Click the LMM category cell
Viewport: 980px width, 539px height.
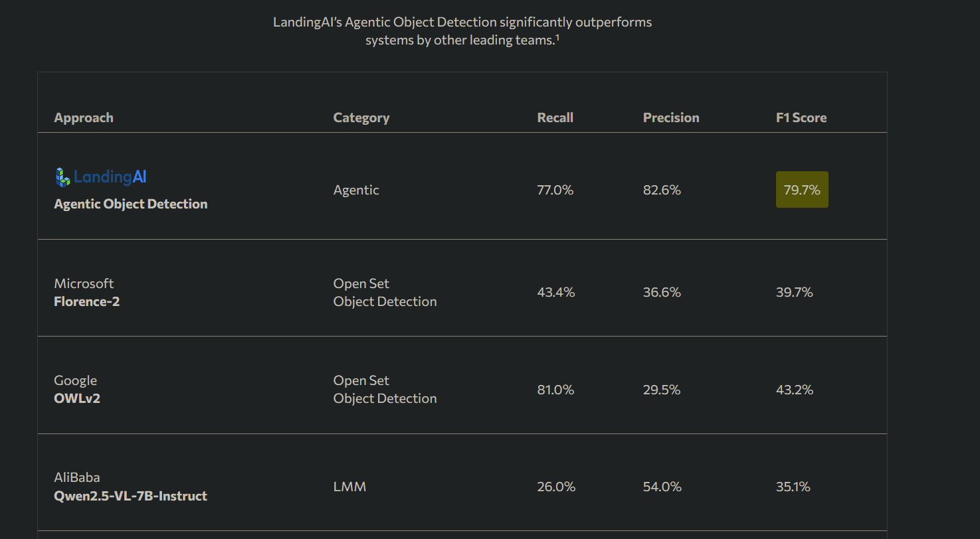click(349, 487)
